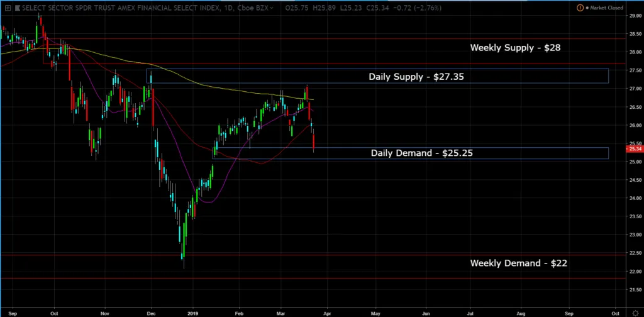Select the Daily Demand - $25.25 text label
The image size is (644, 317).
(x=421, y=153)
